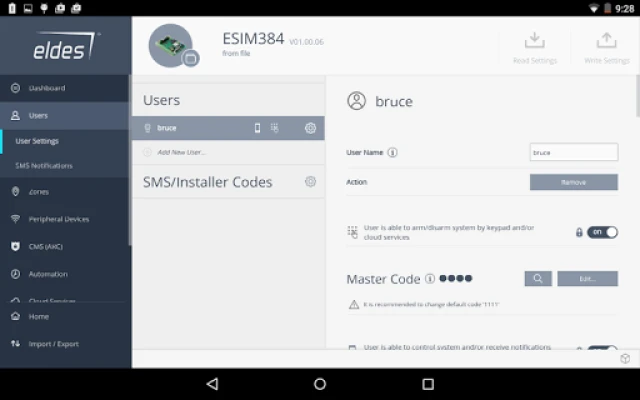
Task: Open the Dashboard menu item
Action: (x=46, y=88)
